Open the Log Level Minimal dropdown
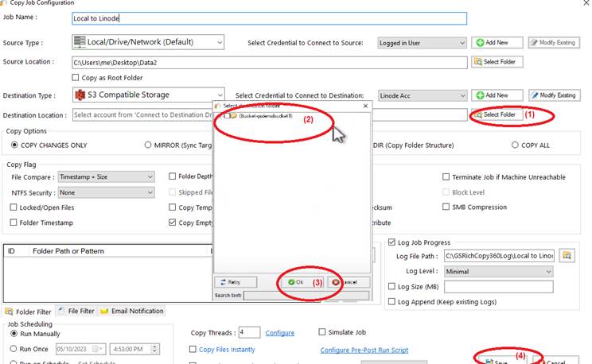 click(x=498, y=272)
